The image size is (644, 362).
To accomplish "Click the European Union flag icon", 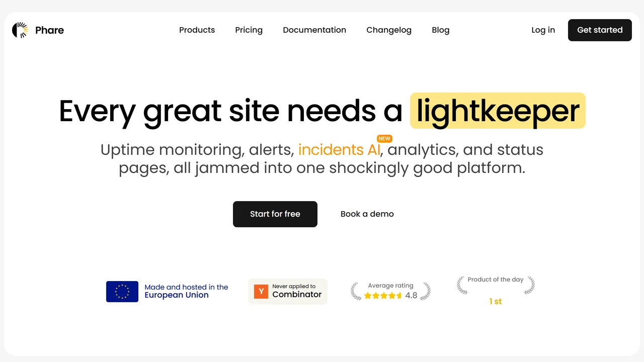I will (122, 292).
